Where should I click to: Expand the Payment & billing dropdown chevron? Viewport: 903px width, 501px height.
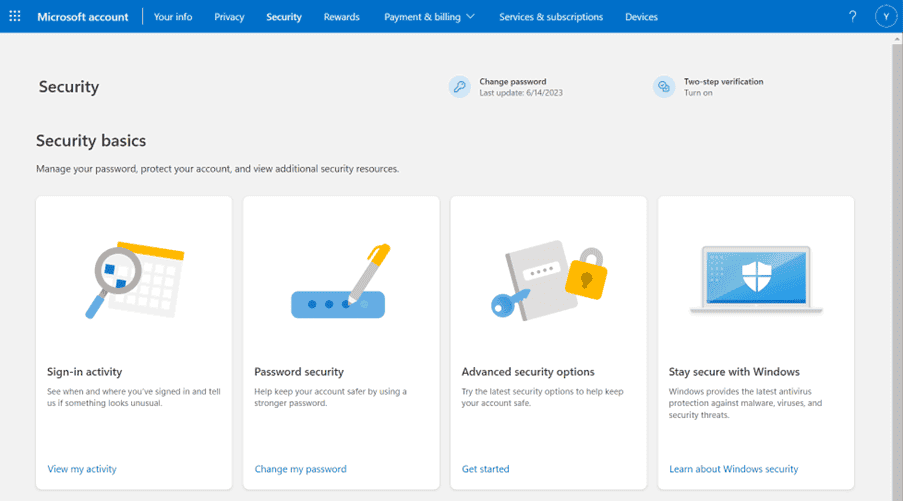tap(471, 17)
